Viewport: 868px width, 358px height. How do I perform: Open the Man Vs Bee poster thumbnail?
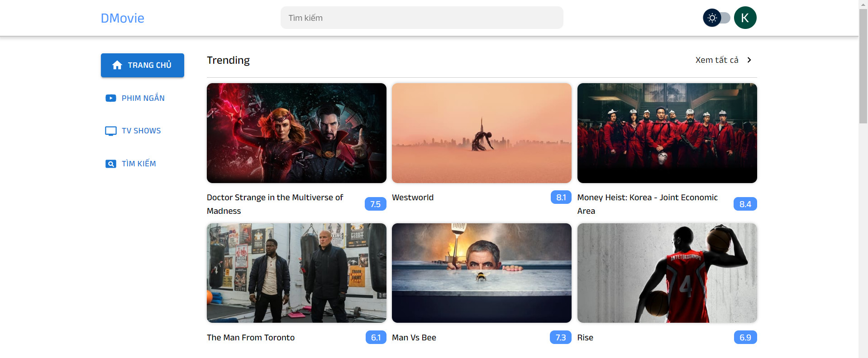click(482, 273)
